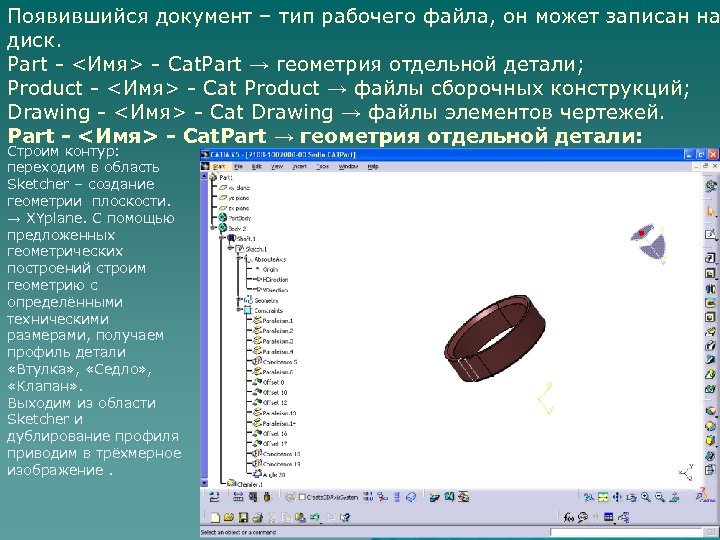The height and width of the screenshot is (540, 720).
Task: Collapse the Shaft.1 node
Action: [x=223, y=238]
